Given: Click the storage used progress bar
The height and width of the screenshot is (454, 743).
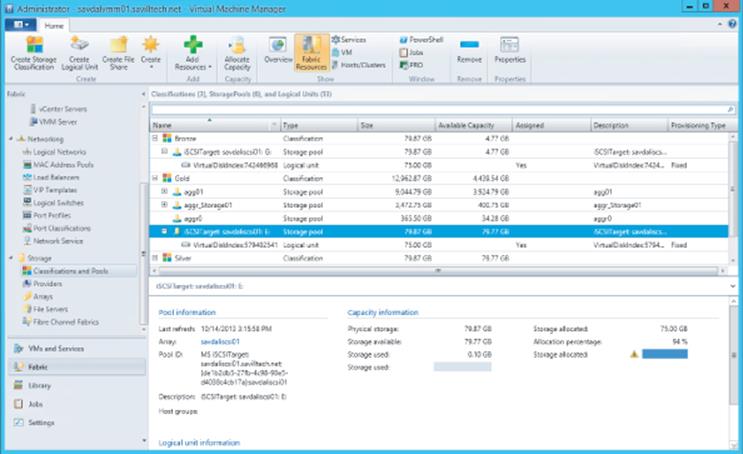Looking at the screenshot, I should point(462,367).
